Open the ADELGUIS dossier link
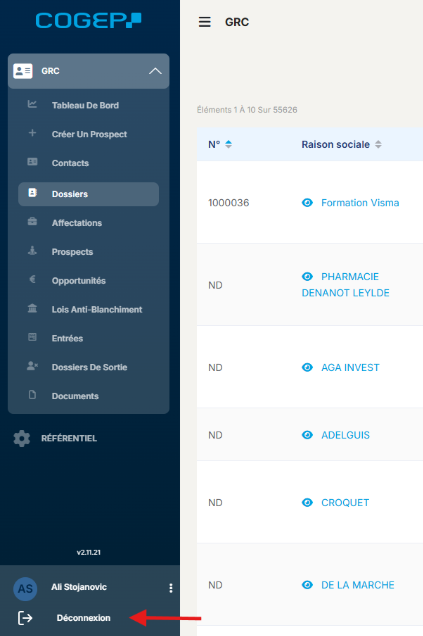 (x=345, y=435)
